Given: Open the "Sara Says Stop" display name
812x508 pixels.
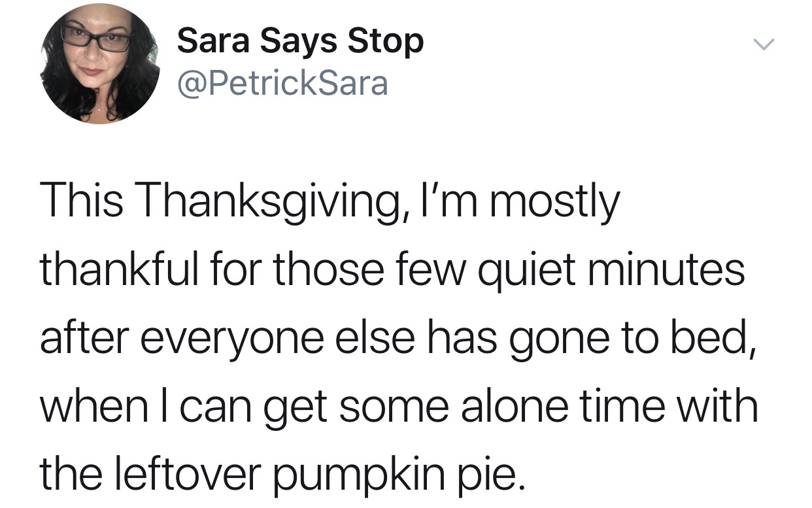Looking at the screenshot, I should pos(300,42).
